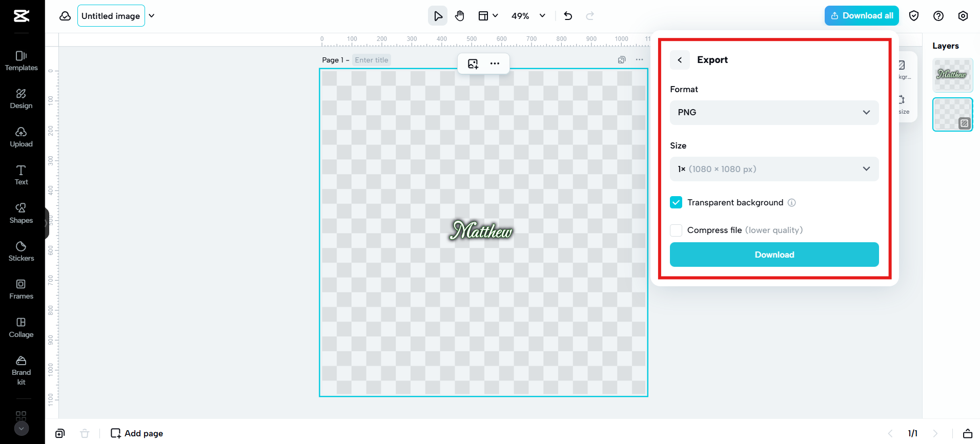
Task: Go back from Export panel
Action: pyautogui.click(x=680, y=60)
